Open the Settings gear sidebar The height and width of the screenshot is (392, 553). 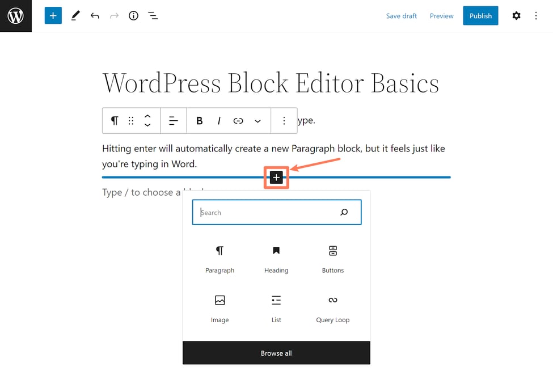click(516, 15)
